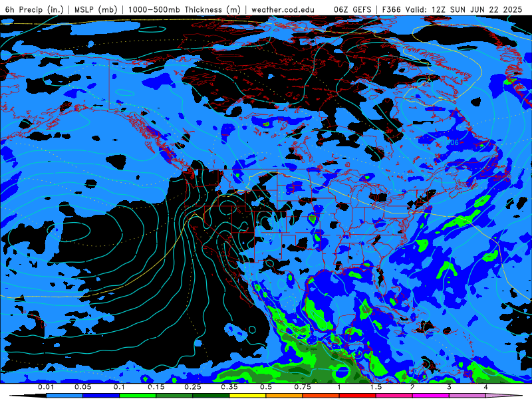The image size is (532, 399).
Task: Click the 1.5 legend value
Action: pos(376,387)
